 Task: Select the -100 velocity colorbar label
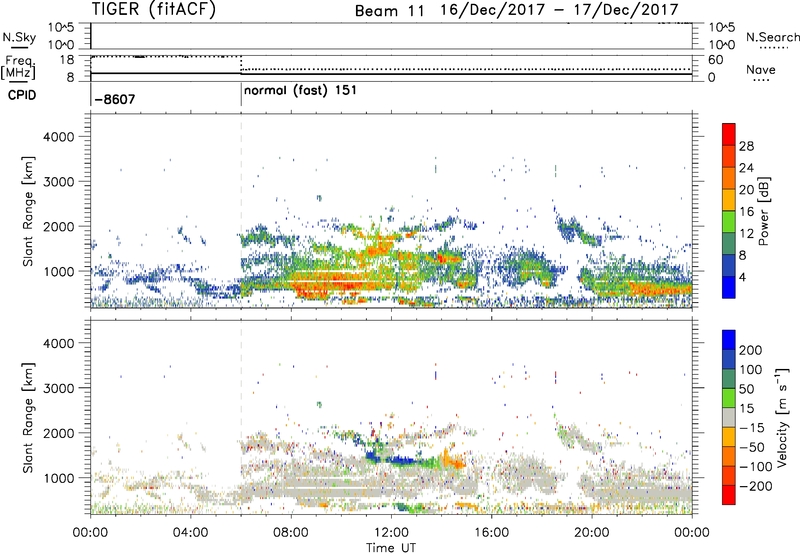pyautogui.click(x=755, y=467)
